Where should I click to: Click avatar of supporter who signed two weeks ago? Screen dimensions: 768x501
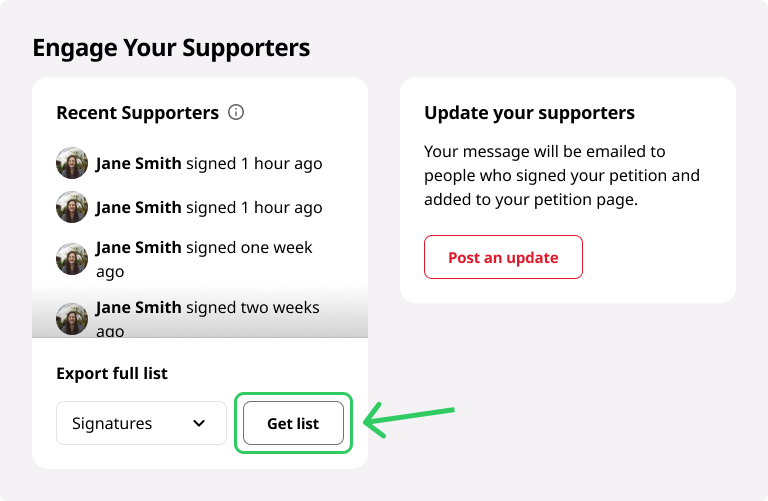pos(72,319)
